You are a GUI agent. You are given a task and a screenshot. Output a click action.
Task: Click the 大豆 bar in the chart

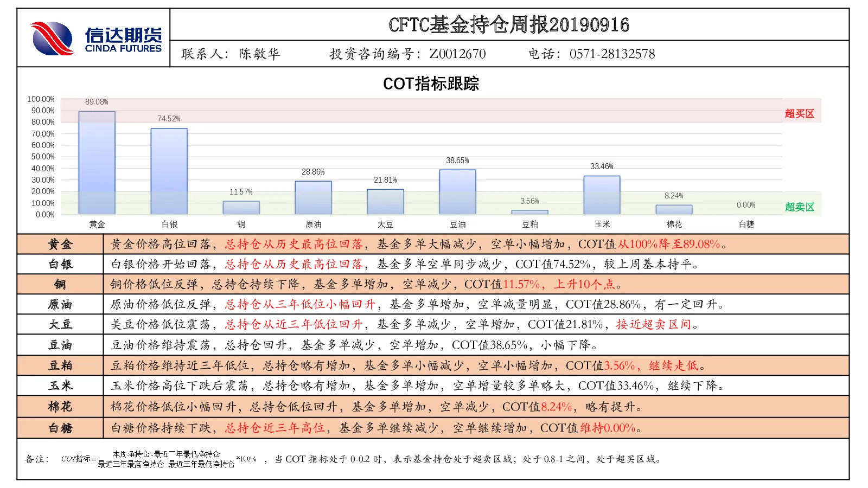[x=385, y=202]
